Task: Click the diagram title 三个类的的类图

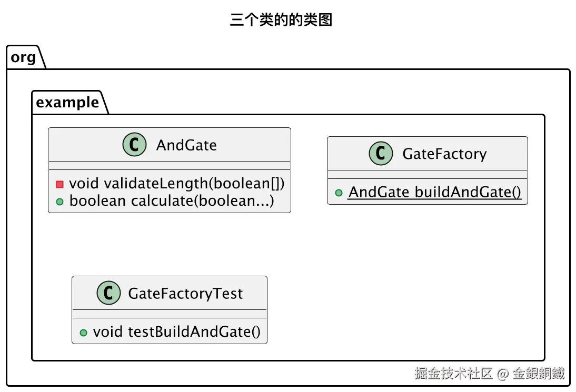Action: (x=281, y=20)
